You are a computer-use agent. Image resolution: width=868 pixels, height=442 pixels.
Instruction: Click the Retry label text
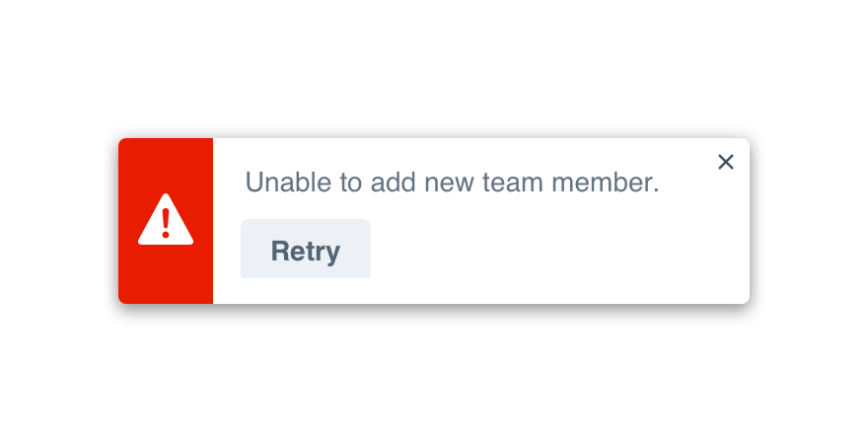[306, 251]
